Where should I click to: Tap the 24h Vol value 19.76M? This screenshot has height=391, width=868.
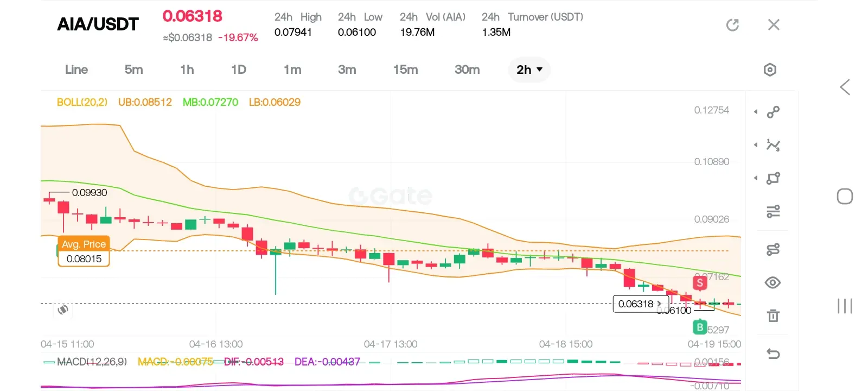coord(417,32)
